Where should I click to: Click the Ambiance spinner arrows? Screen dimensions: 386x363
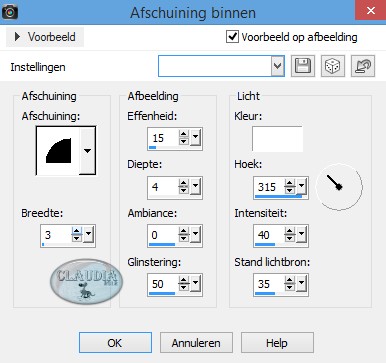184,235
